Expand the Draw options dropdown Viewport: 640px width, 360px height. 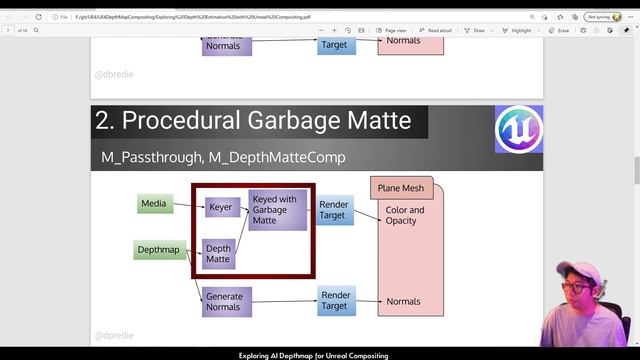point(492,31)
